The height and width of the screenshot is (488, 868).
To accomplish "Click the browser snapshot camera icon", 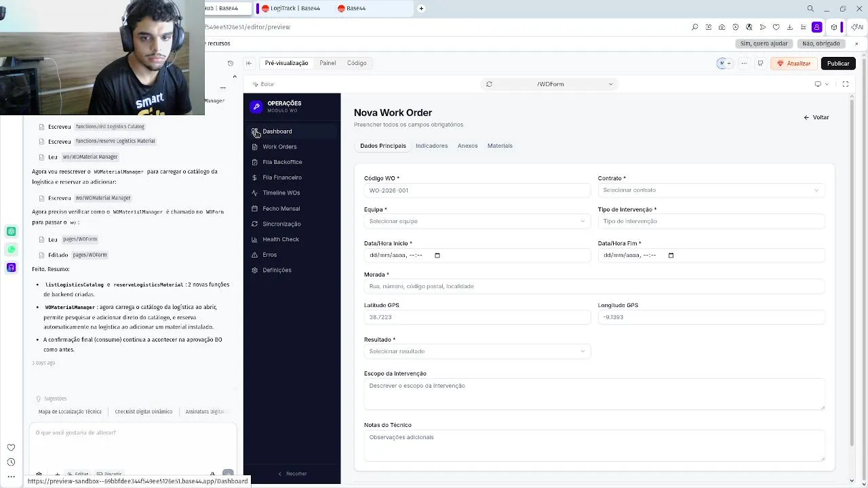I will click(x=722, y=27).
